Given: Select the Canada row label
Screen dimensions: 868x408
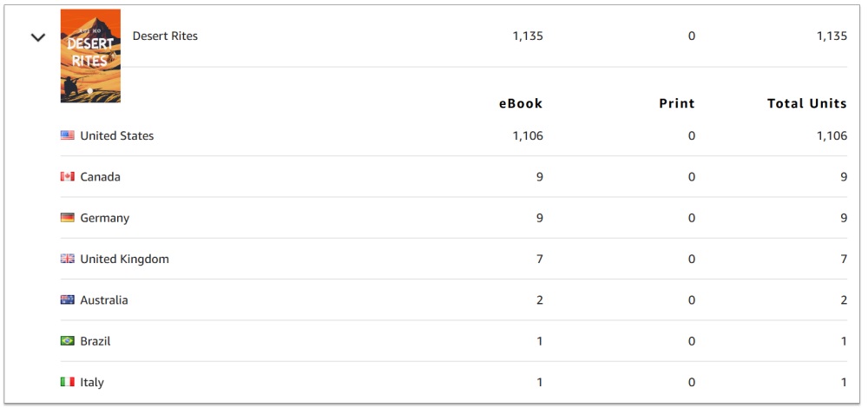Looking at the screenshot, I should tap(100, 176).
